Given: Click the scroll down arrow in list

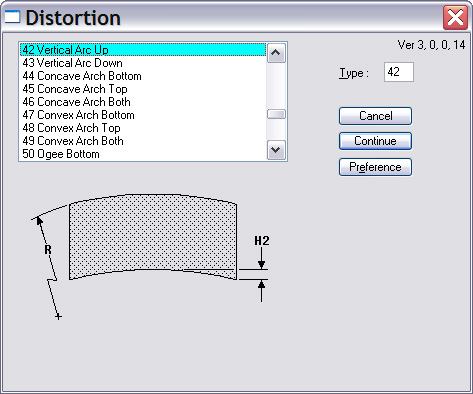Looking at the screenshot, I should click(x=276, y=150).
